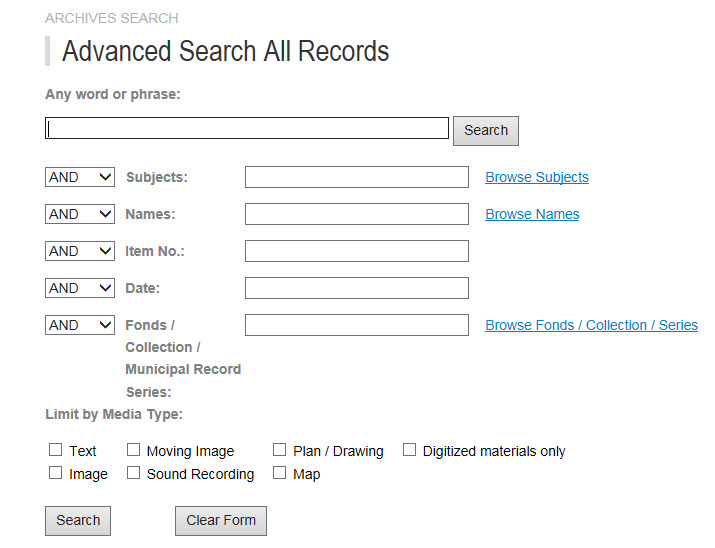
Task: Open Browse Fonds / Collection / Series link
Action: click(x=591, y=325)
